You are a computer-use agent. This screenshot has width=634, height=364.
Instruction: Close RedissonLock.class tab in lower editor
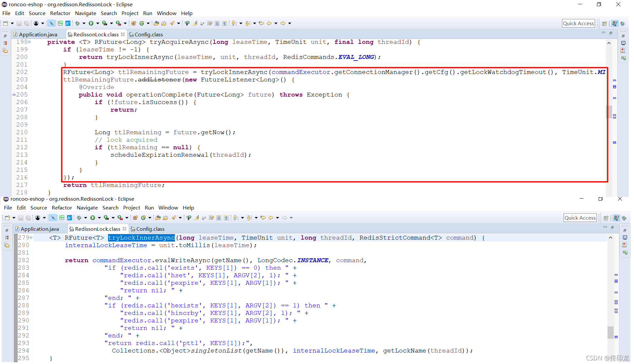(124, 229)
